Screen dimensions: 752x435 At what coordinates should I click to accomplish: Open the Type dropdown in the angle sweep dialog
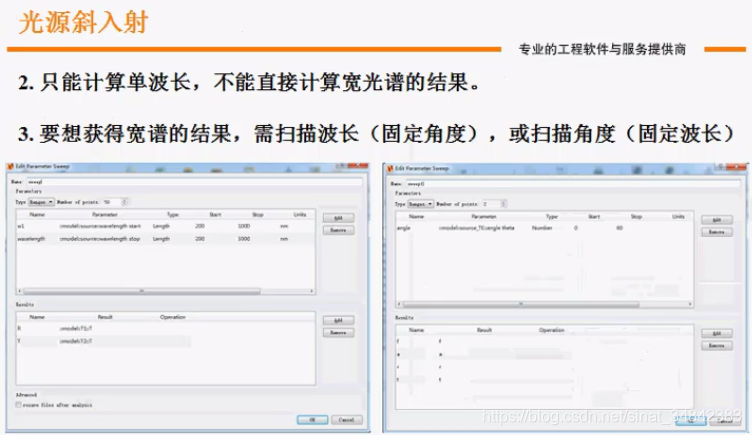tap(421, 204)
